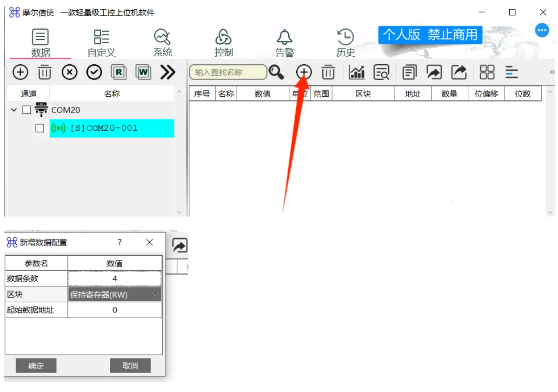Cancel with the 取消 button
Viewport: 558px width, 392px height.
pyautogui.click(x=130, y=365)
